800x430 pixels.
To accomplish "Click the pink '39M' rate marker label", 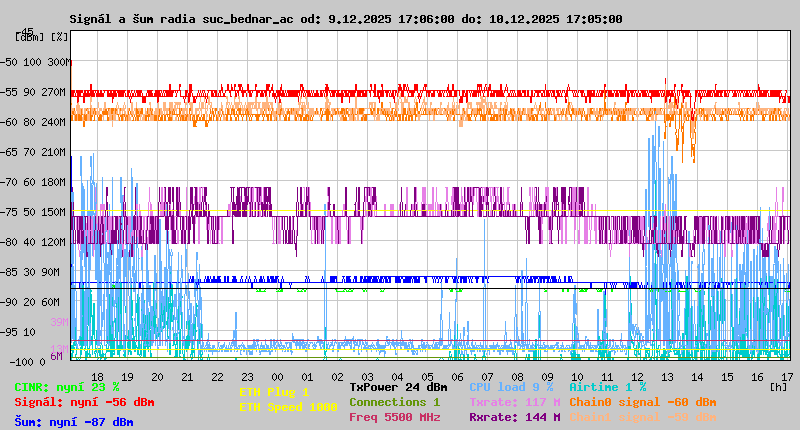I will [59, 322].
